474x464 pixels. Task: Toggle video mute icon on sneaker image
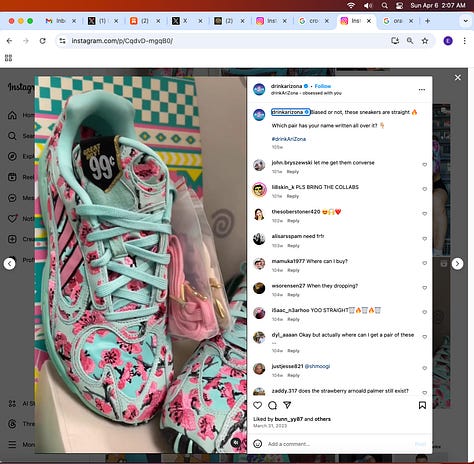tap(236, 442)
